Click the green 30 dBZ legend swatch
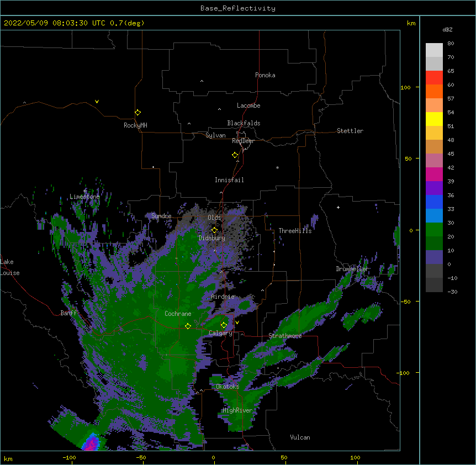Viewport: 476px width, 465px height. pos(434,230)
